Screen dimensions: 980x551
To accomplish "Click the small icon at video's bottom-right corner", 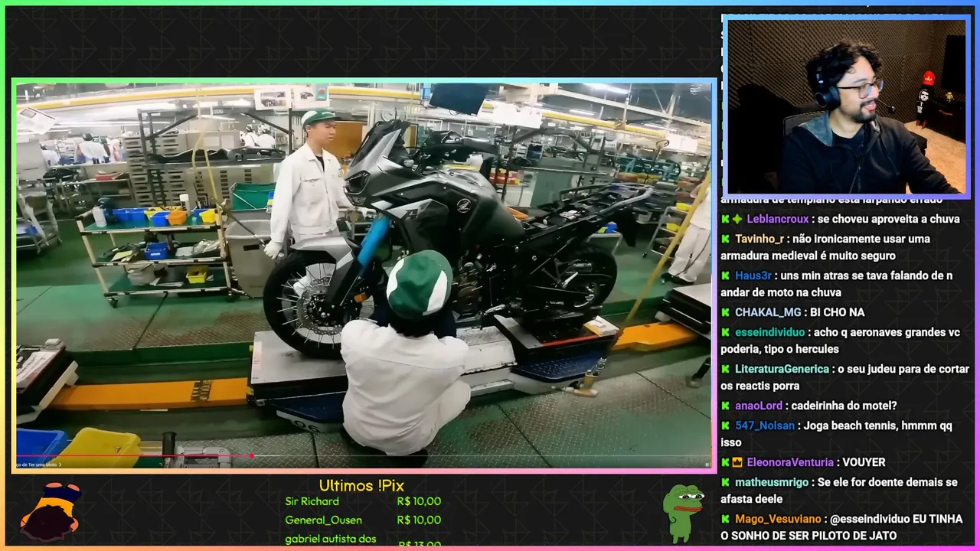I will point(707,464).
